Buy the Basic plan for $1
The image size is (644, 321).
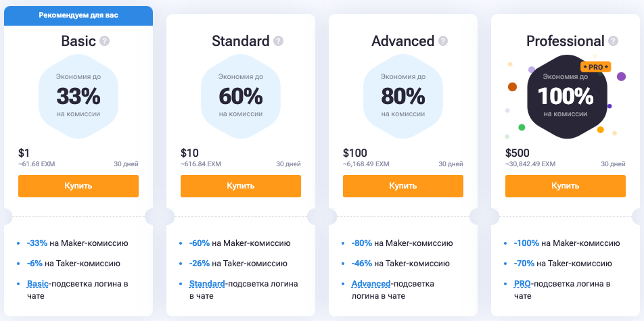(78, 186)
